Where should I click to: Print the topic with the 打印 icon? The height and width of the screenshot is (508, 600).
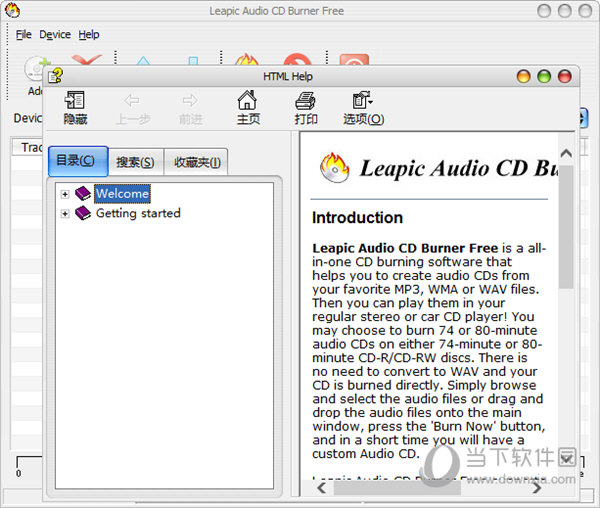(305, 100)
